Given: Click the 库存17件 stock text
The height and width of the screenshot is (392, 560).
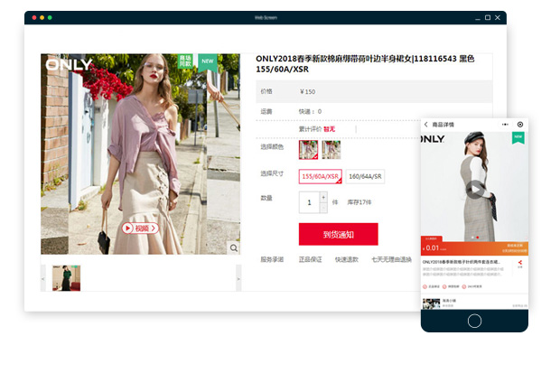Looking at the screenshot, I should (x=359, y=202).
